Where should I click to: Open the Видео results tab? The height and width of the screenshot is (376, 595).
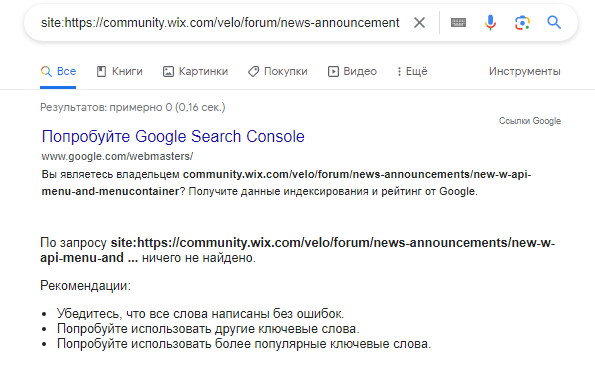(x=353, y=71)
